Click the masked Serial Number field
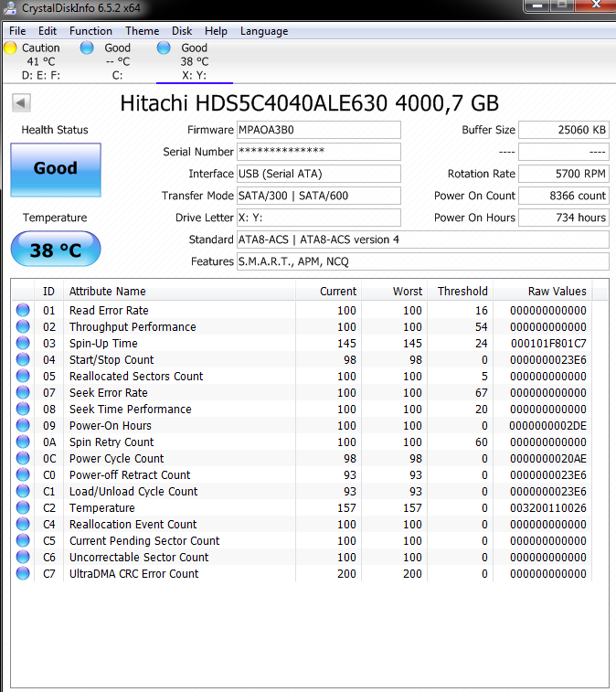The width and height of the screenshot is (616, 692). (319, 152)
